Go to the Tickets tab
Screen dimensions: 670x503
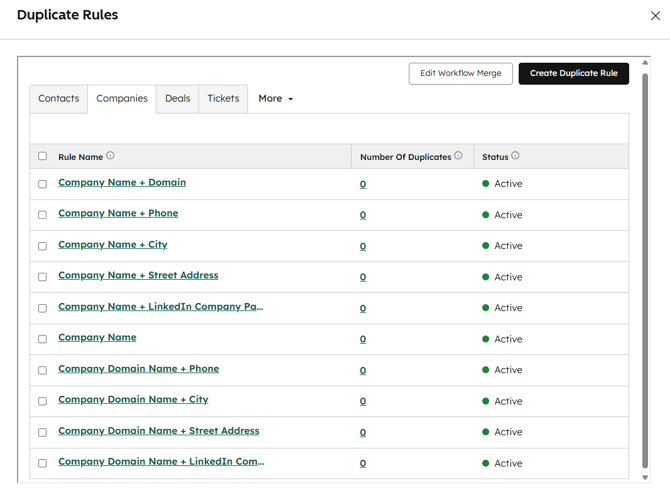pyautogui.click(x=223, y=99)
